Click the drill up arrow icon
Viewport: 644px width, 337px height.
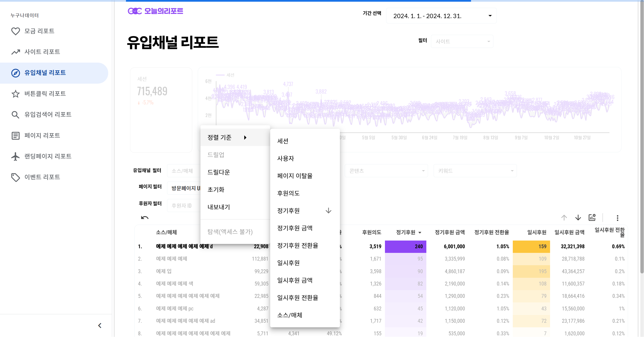(x=564, y=218)
